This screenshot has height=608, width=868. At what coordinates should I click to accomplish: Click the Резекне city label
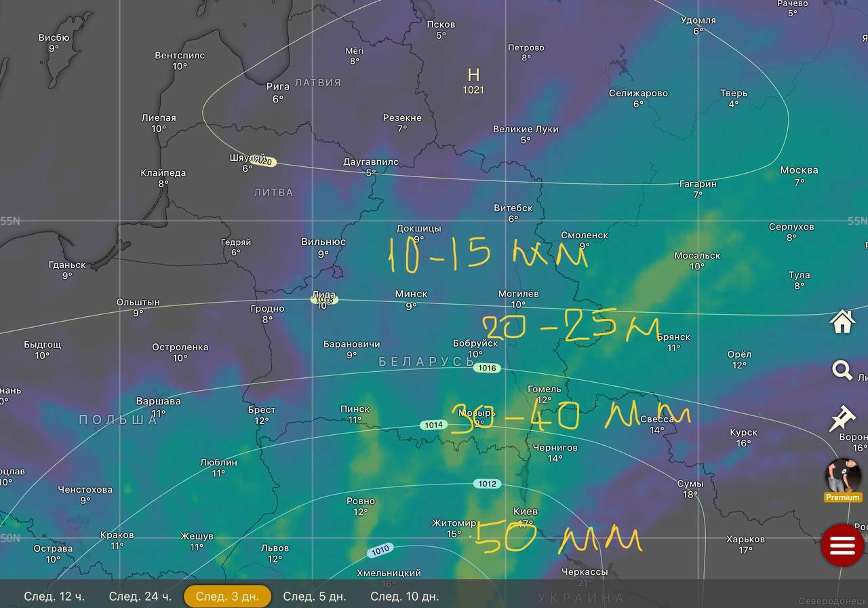(402, 117)
